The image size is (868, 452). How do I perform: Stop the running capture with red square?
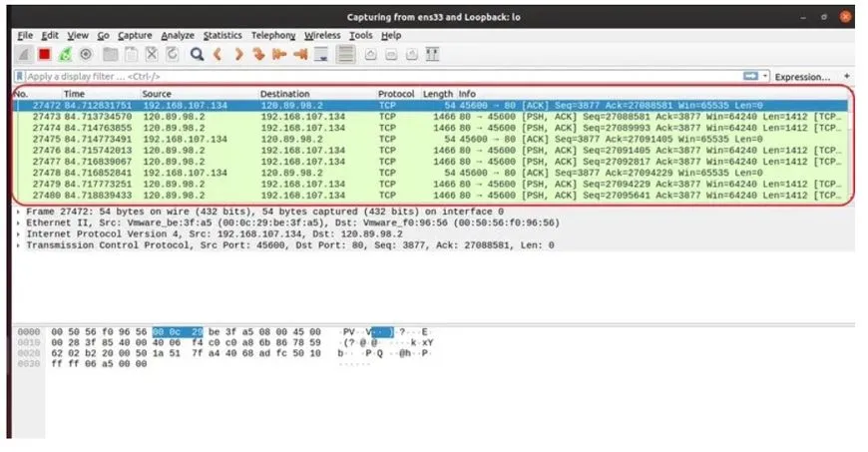point(44,54)
